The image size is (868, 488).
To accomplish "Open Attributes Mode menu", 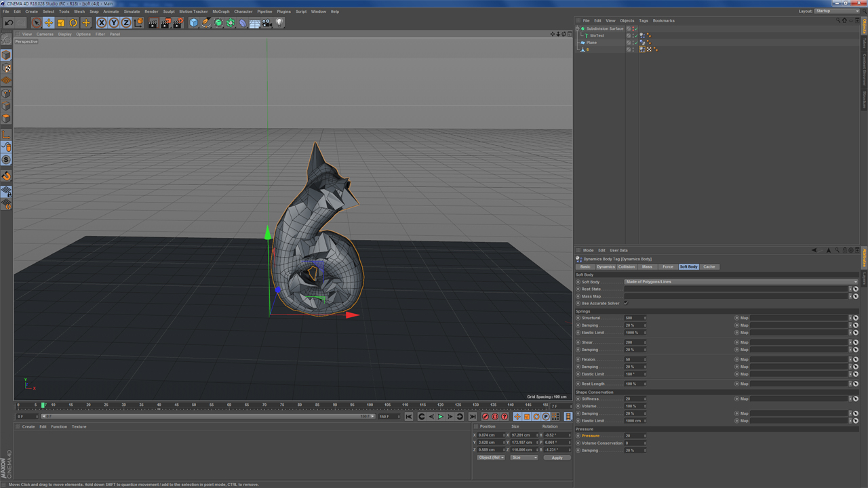I will [x=588, y=250].
